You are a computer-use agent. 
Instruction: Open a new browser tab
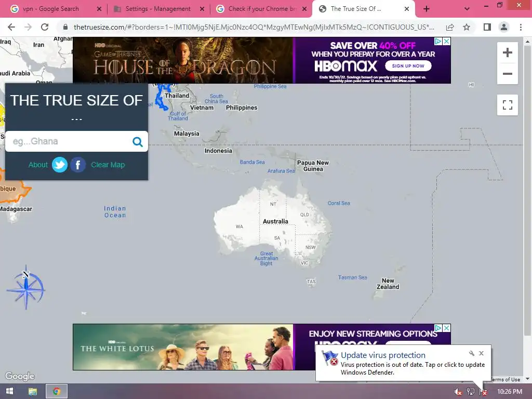point(427,9)
